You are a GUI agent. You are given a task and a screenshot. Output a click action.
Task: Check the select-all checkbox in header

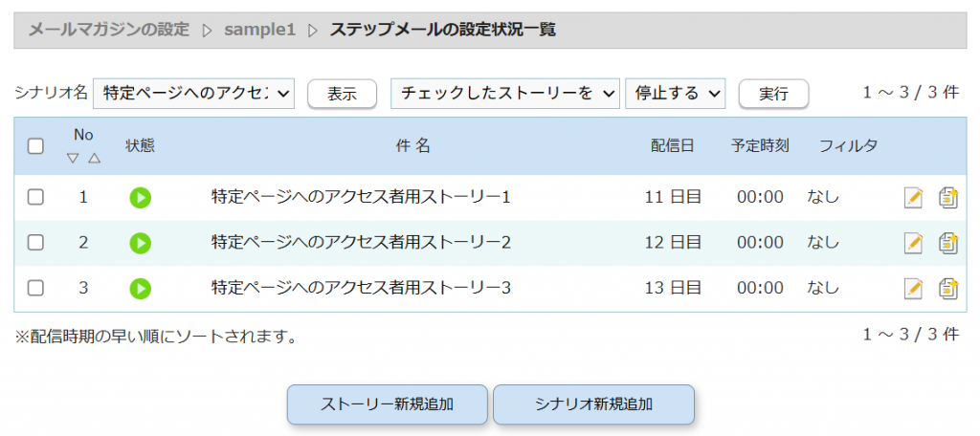click(35, 146)
